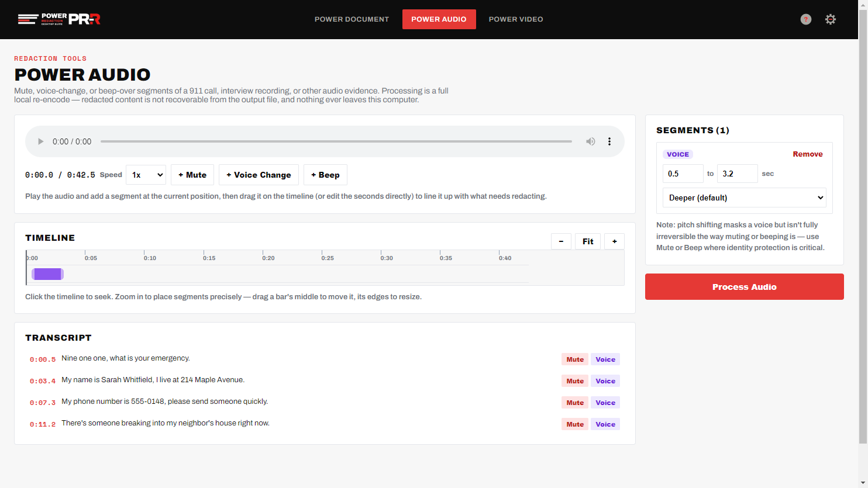Edit segment start time 0.5 field
This screenshot has height=488, width=868.
pos(683,174)
